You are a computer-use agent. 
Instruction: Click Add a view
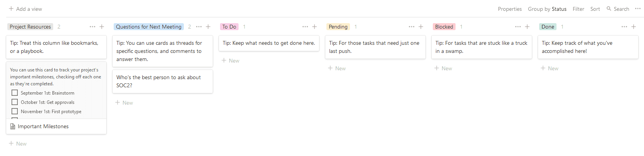(x=25, y=9)
